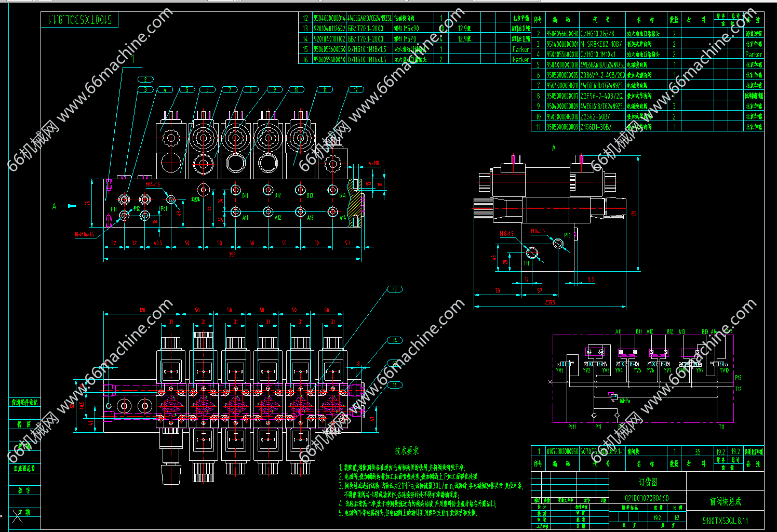
Task: Select part code 4WE6E61B/CG24N9Z5L
Action: 602,85
